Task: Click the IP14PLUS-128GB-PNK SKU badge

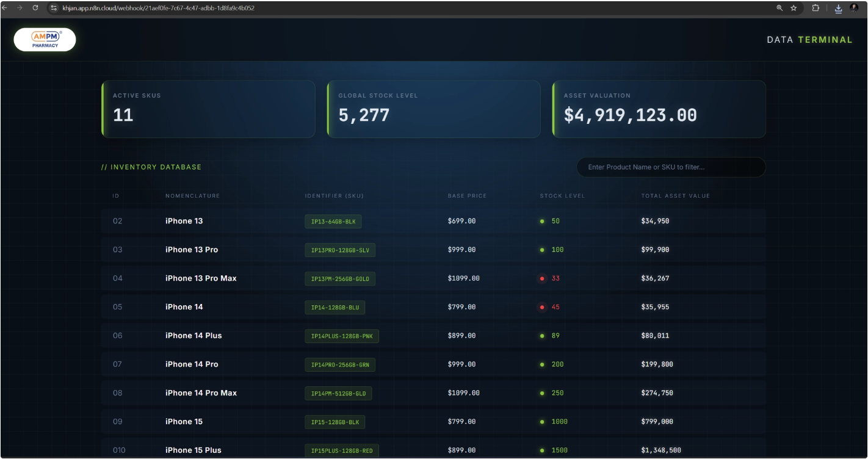Action: pyautogui.click(x=342, y=336)
